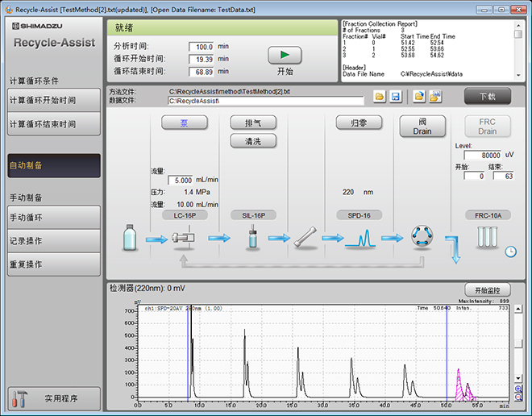Image resolution: width=532 pixels, height=416 pixels.
Task: Click the 开始监控 start monitoring button
Action: click(x=487, y=289)
